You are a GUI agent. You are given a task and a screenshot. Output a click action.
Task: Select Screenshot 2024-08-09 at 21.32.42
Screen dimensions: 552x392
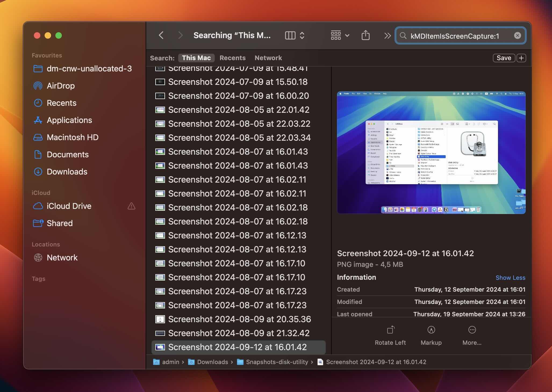click(238, 333)
